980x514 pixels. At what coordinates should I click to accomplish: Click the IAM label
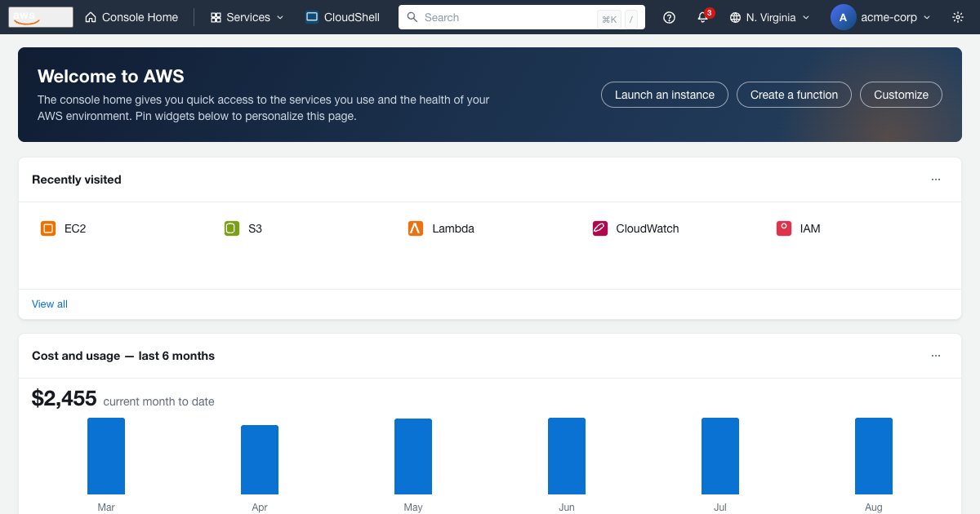(810, 228)
